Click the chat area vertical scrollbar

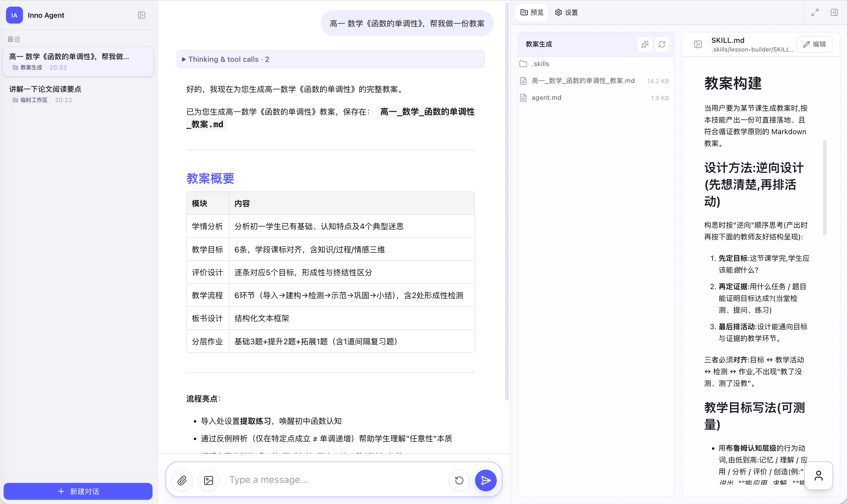[507, 202]
